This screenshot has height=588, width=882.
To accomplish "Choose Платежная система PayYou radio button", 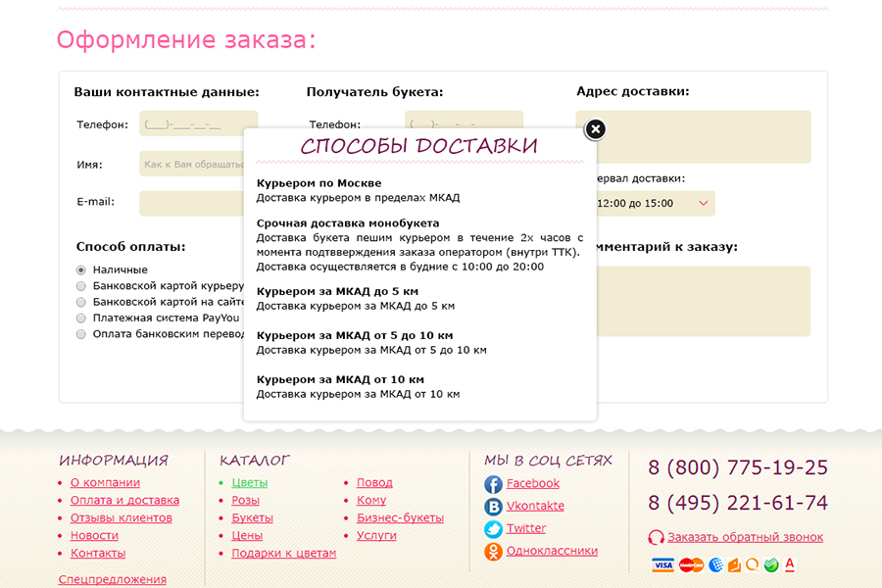I will coord(81,318).
